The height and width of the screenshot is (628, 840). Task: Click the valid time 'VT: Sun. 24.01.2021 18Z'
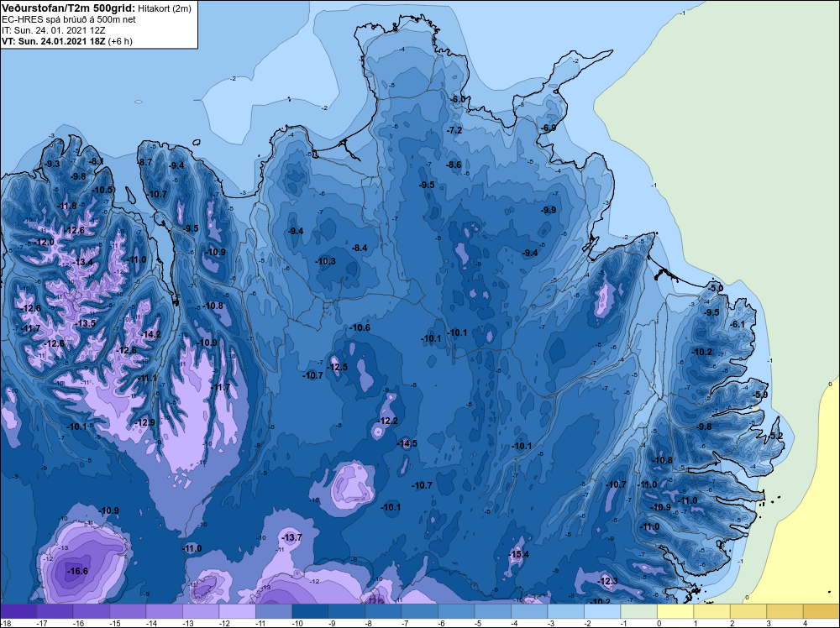click(x=55, y=41)
